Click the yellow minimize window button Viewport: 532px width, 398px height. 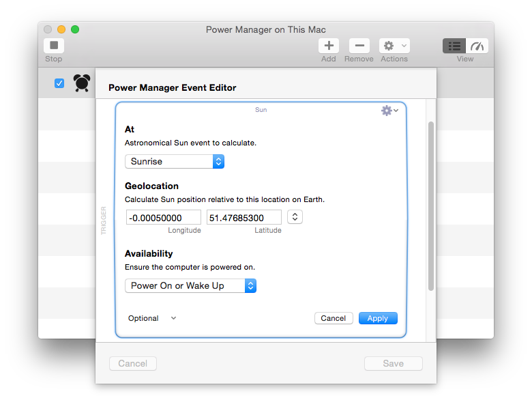coord(61,29)
